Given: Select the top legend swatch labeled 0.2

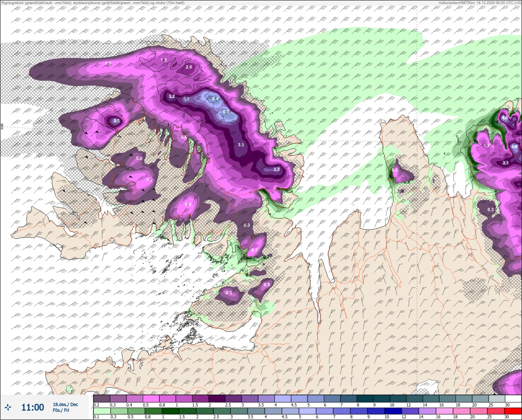Looking at the screenshot, I should [102, 398].
